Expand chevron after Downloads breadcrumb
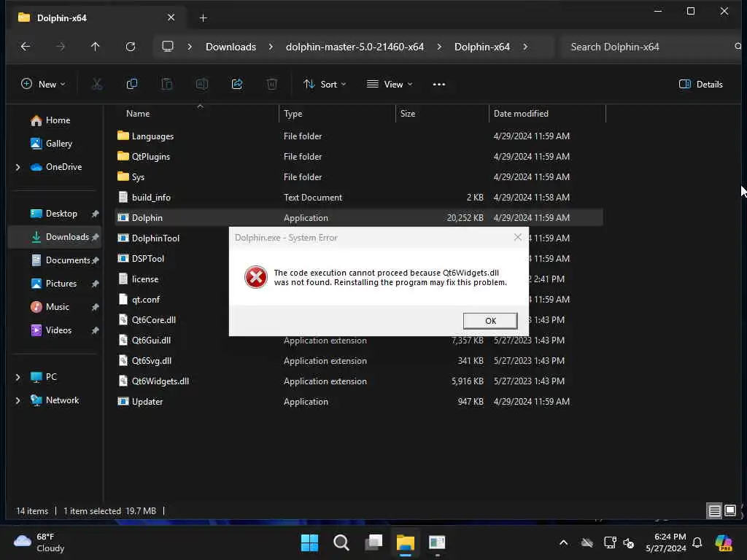 (271, 47)
